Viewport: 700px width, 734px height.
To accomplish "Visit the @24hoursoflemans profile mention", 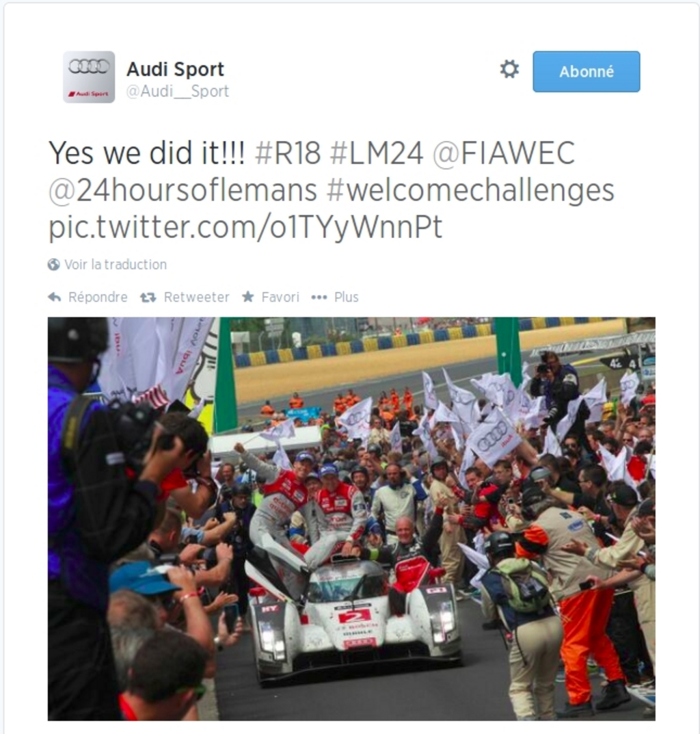I will pos(183,190).
